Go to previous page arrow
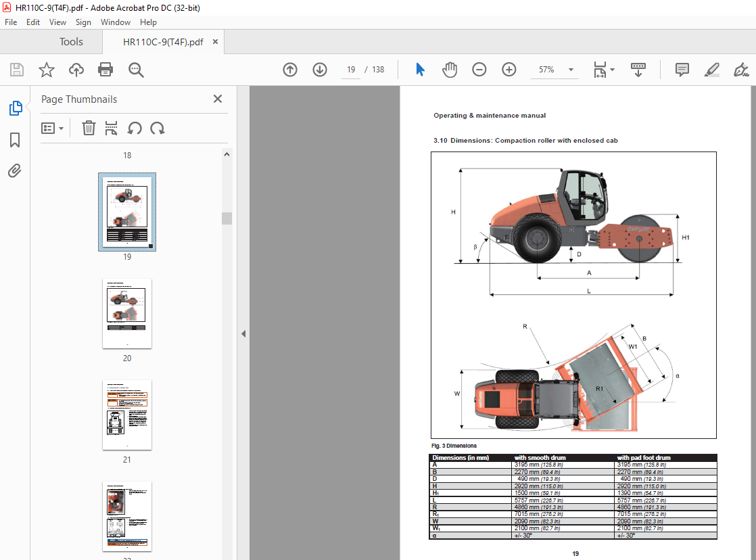This screenshot has width=756, height=560. click(290, 70)
